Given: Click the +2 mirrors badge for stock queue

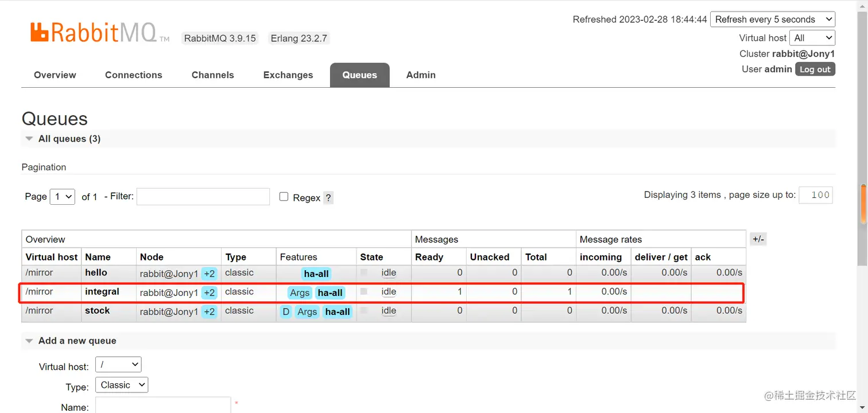Looking at the screenshot, I should pos(209,311).
